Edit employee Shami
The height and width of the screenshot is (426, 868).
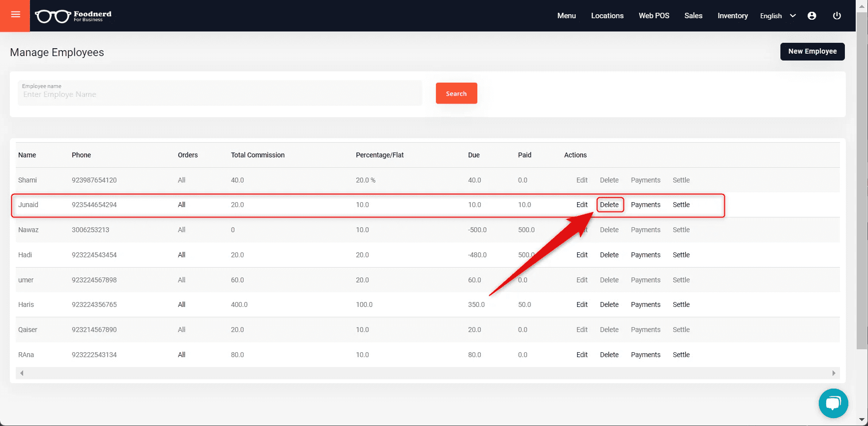582,180
